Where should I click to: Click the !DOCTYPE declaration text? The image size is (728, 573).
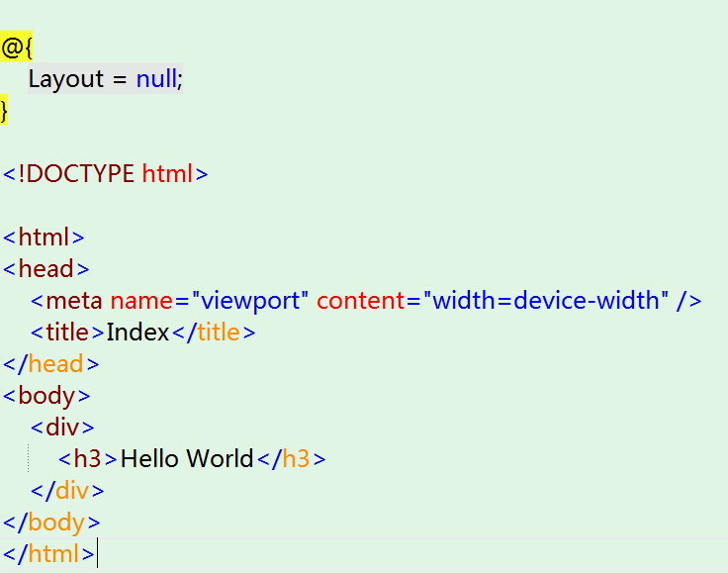[76, 174]
